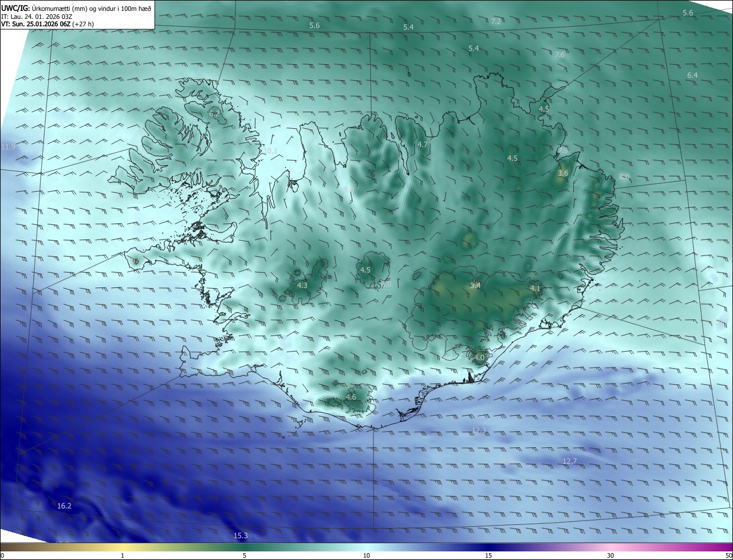The height and width of the screenshot is (560, 733).
Task: Click the 15.3 value label
Action: pyautogui.click(x=241, y=535)
